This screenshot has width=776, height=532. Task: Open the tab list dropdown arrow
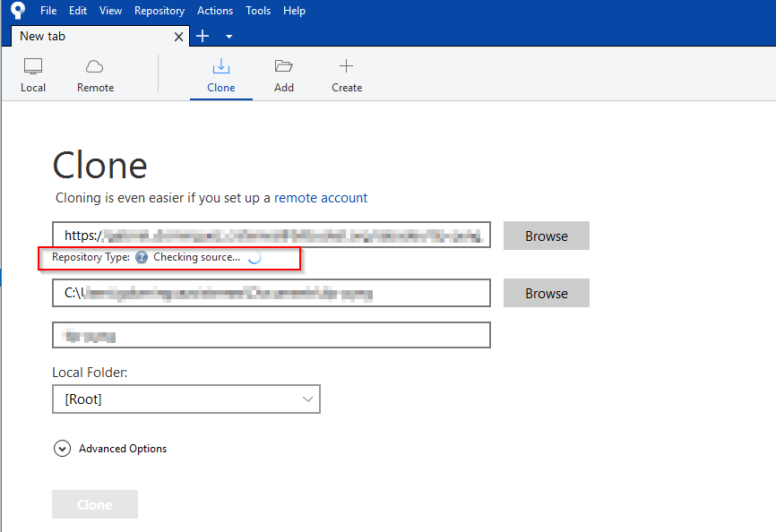pos(229,37)
